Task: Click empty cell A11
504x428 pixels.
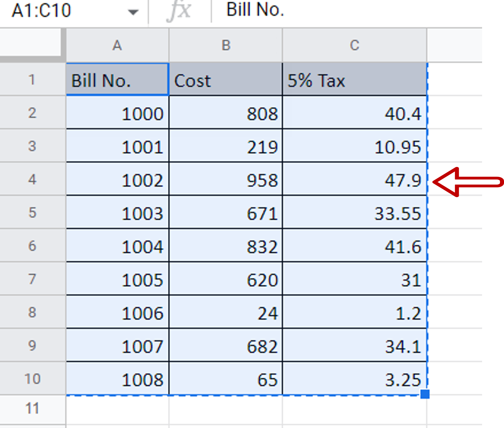Action: (x=117, y=410)
